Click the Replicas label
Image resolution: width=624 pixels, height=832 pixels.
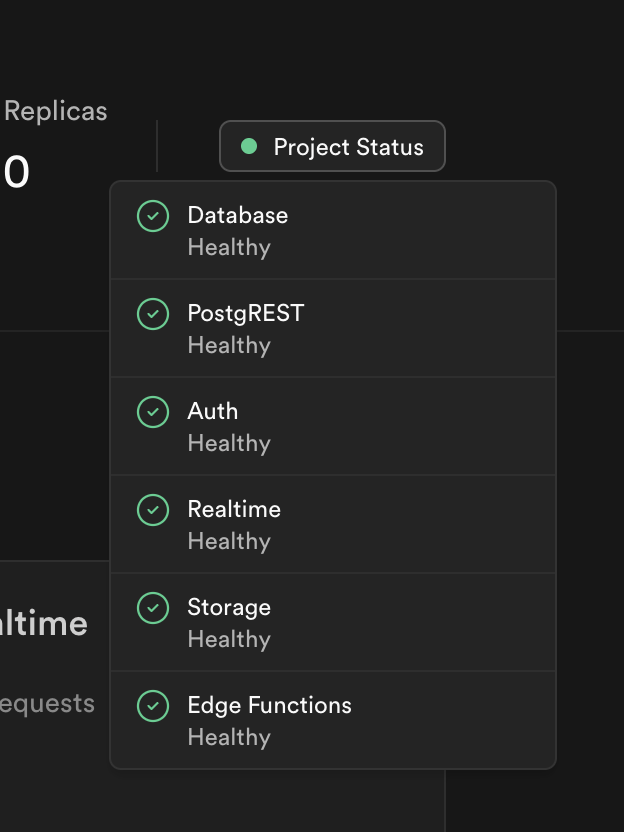[x=55, y=111]
